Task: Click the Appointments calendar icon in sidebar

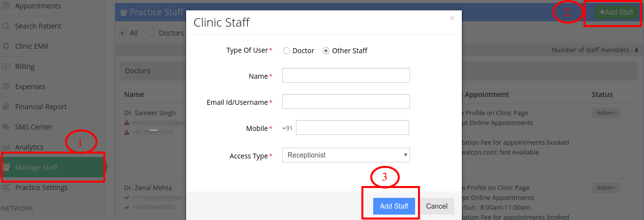Action: point(6,6)
